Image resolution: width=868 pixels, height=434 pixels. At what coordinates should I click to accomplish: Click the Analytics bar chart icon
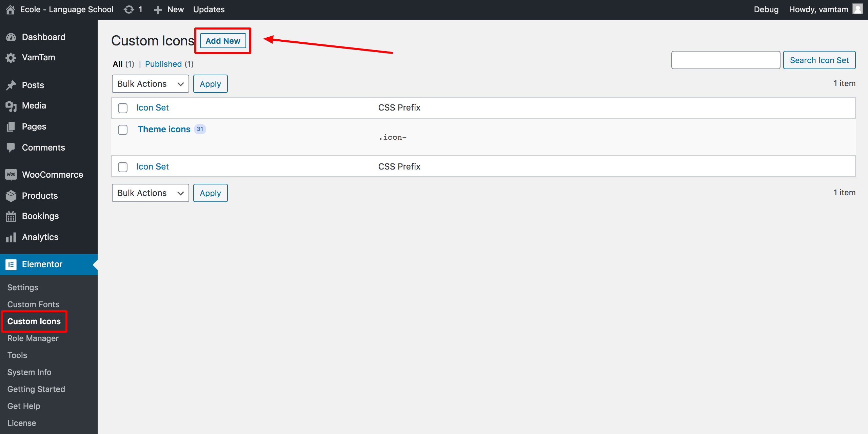(11, 237)
